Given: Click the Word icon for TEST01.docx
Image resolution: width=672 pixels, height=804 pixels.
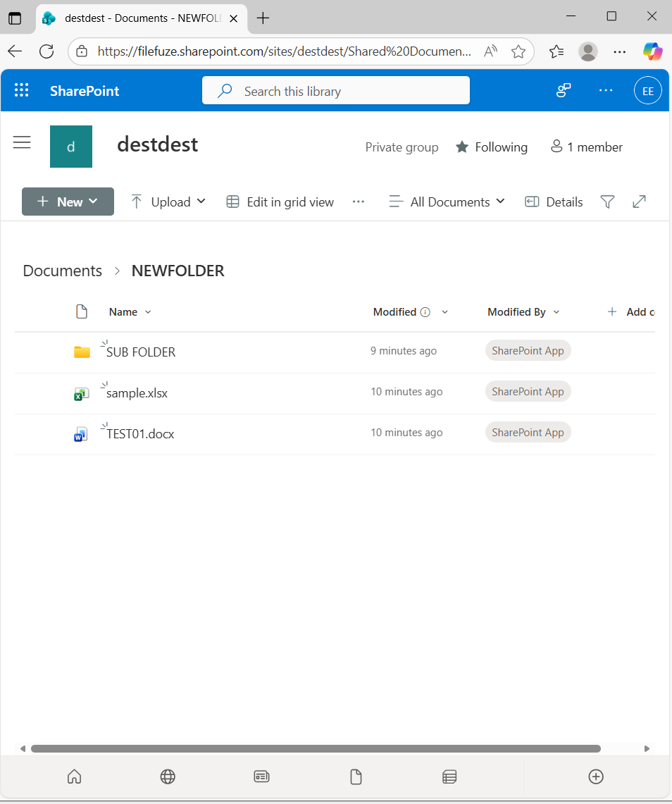Looking at the screenshot, I should pyautogui.click(x=81, y=434).
